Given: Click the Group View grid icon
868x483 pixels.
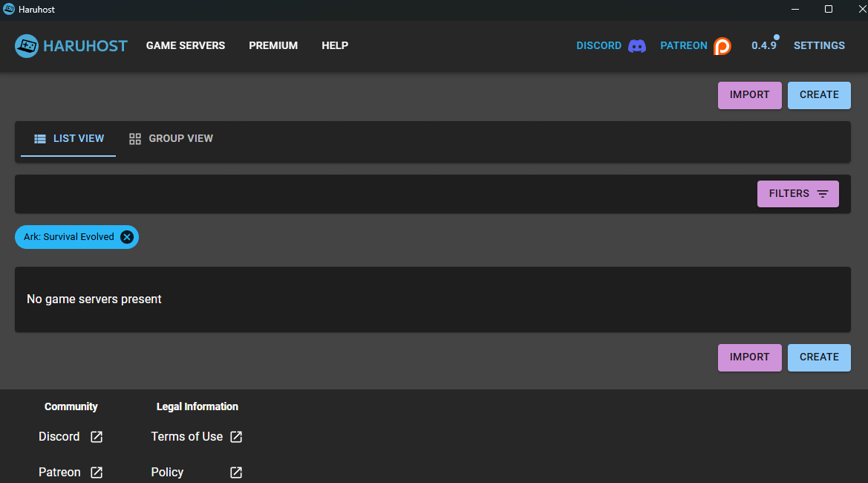Looking at the screenshot, I should click(x=135, y=139).
